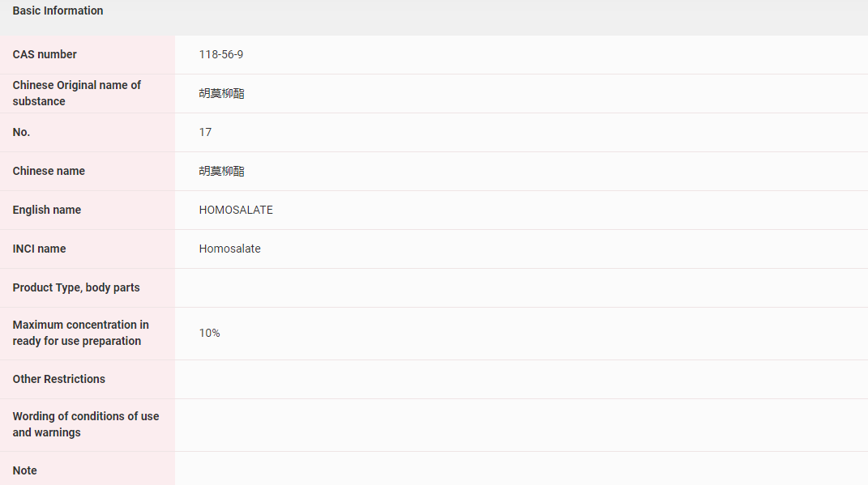
Task: Select the uppercase HOMOSALATE value
Action: pos(236,211)
